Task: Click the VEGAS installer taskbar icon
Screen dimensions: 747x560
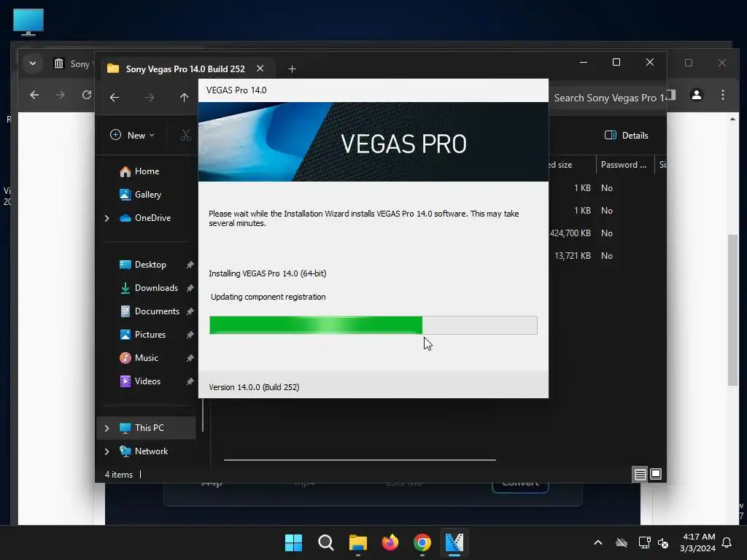Action: (454, 542)
